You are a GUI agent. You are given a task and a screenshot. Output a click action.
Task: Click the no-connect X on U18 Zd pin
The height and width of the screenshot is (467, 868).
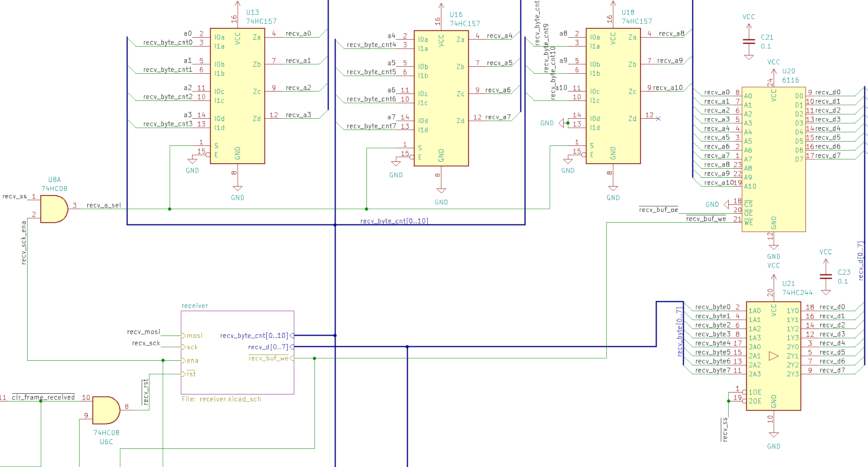(x=658, y=118)
